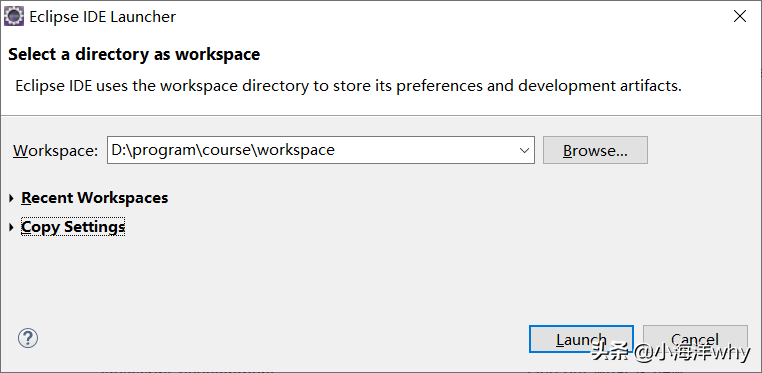Click the Eclipse IDE Launcher title text

103,17
